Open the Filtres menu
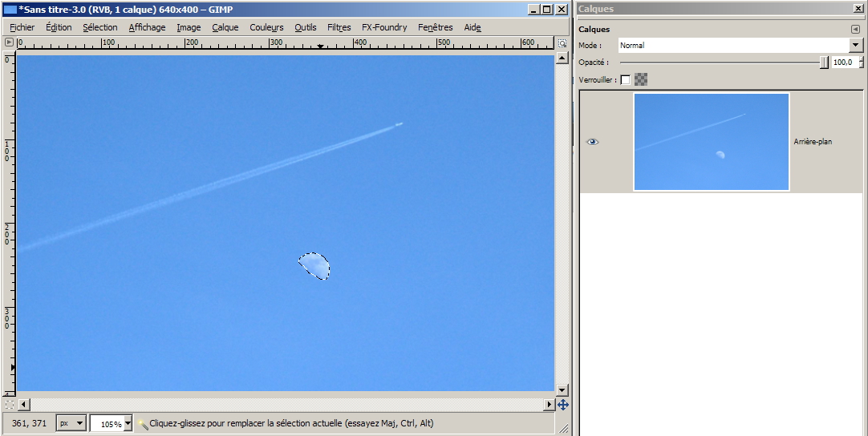868x436 pixels. tap(339, 27)
